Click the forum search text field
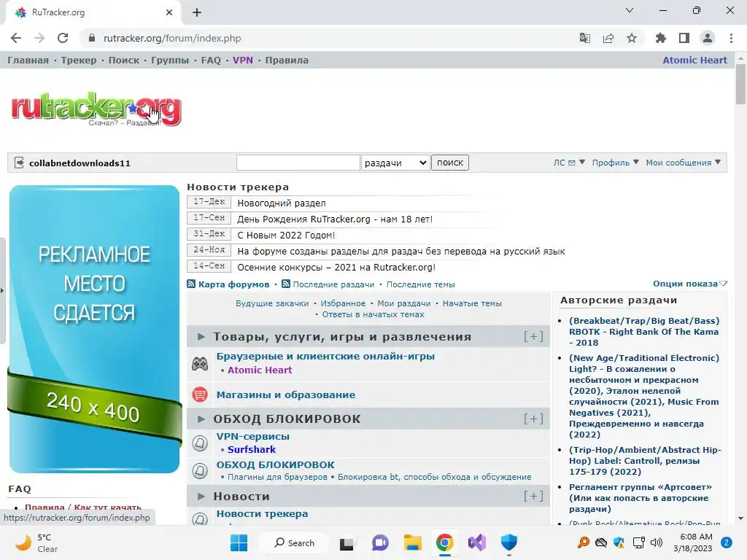 (x=298, y=163)
